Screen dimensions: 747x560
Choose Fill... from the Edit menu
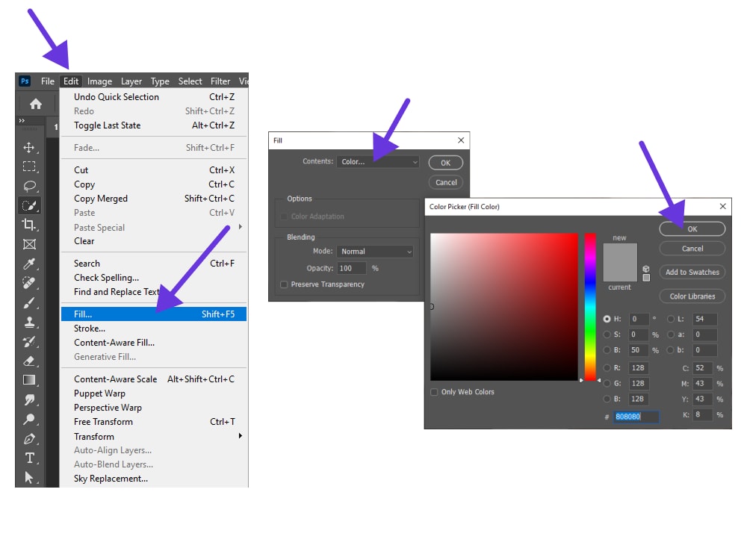154,314
